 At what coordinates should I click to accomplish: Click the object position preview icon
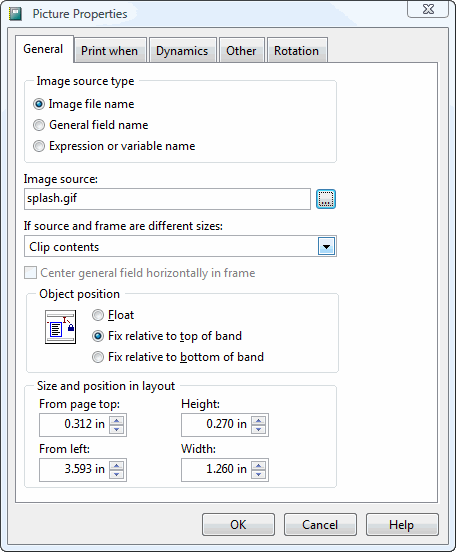tap(61, 327)
